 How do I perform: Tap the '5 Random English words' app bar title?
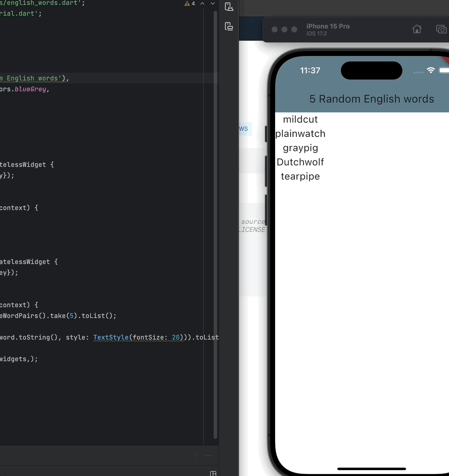[x=371, y=99]
